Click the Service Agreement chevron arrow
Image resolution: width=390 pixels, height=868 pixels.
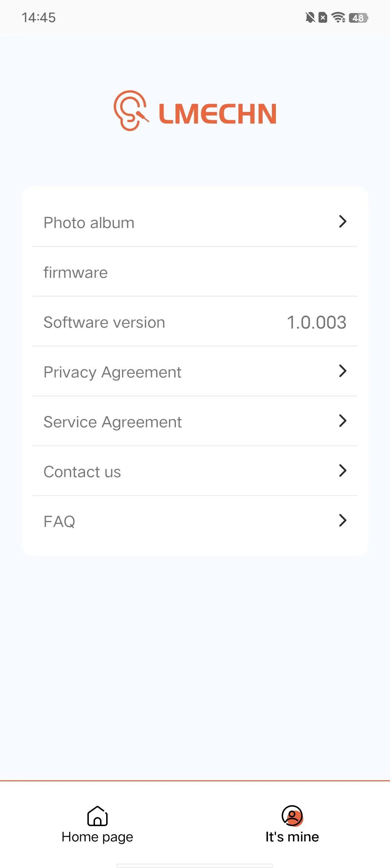[343, 421]
